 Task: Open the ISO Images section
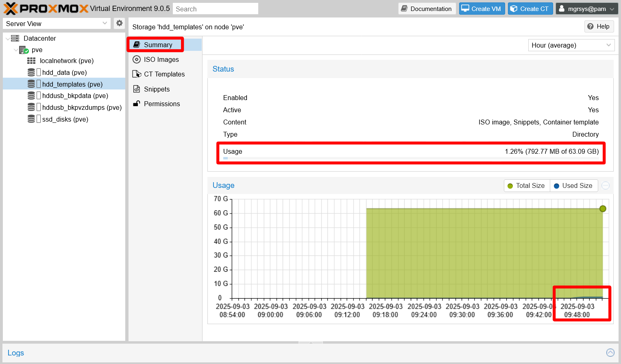161,59
